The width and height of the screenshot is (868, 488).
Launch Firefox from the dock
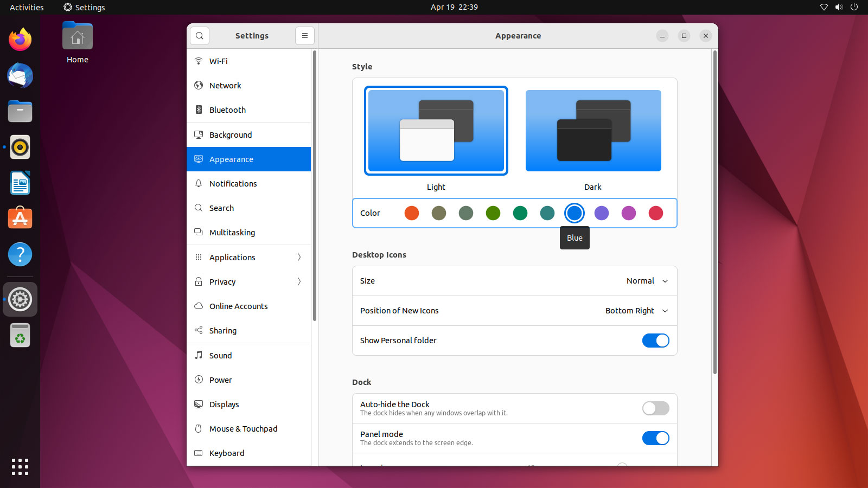point(20,39)
